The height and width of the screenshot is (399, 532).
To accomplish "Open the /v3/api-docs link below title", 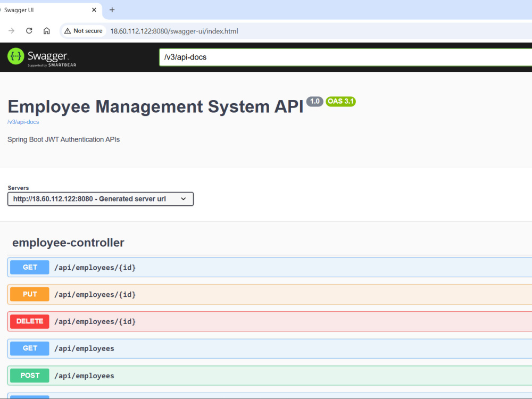I will click(x=23, y=122).
